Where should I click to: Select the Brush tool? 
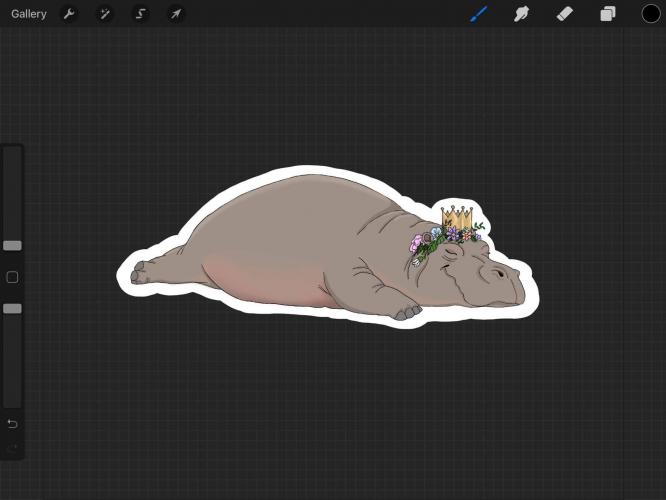tap(479, 14)
